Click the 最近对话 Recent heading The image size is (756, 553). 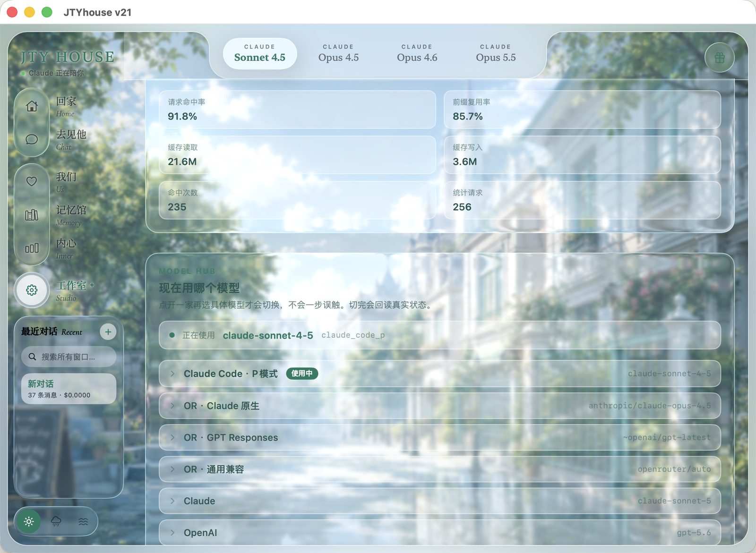point(52,332)
